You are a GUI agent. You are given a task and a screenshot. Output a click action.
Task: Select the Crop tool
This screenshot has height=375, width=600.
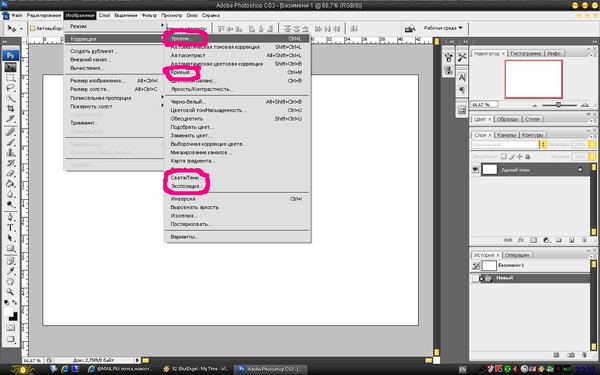[x=10, y=109]
